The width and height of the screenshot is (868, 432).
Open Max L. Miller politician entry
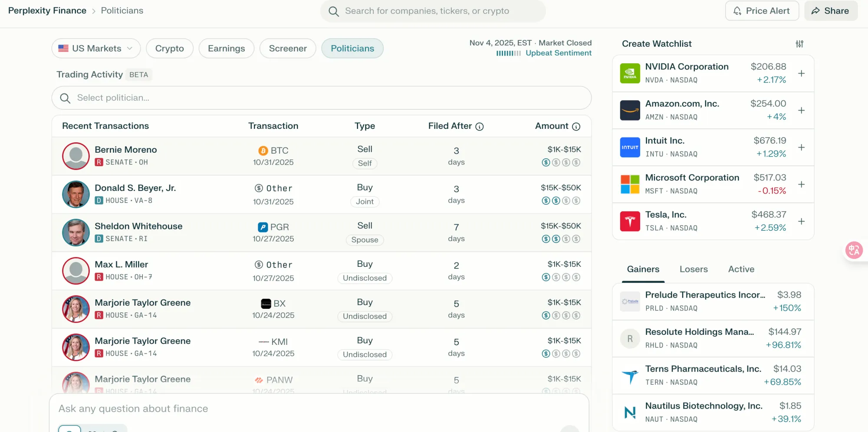(122, 265)
